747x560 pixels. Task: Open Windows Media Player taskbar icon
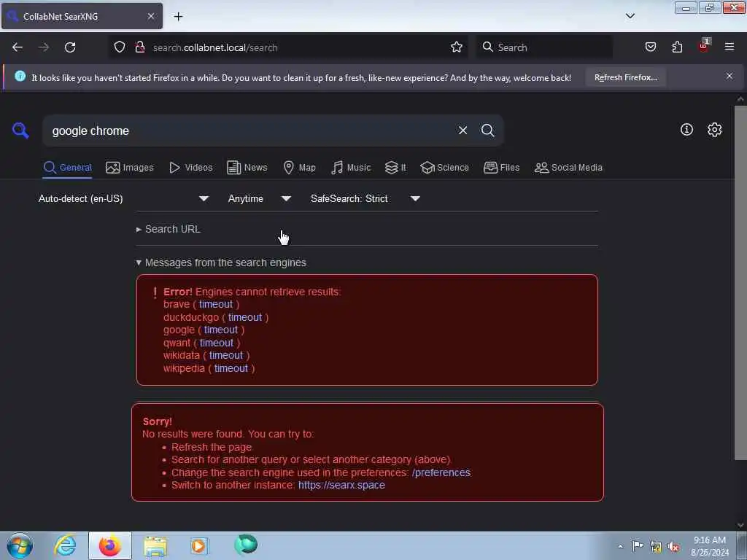pos(199,545)
